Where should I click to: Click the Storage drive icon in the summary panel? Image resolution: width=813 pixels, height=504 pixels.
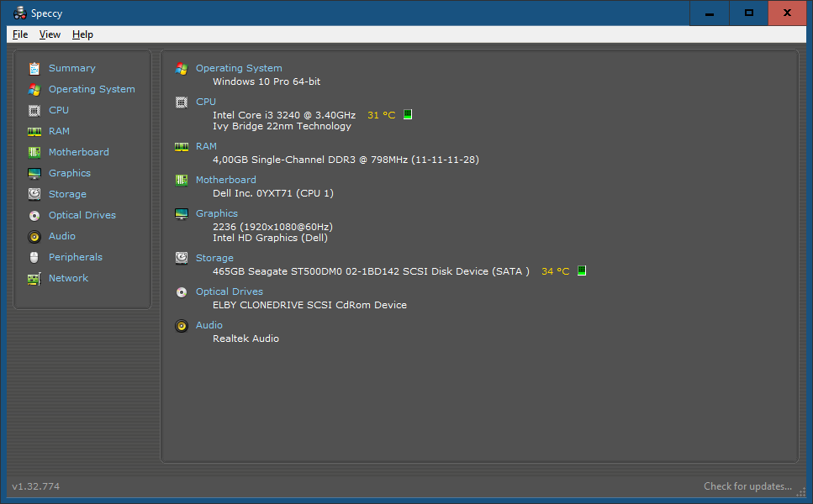click(182, 258)
